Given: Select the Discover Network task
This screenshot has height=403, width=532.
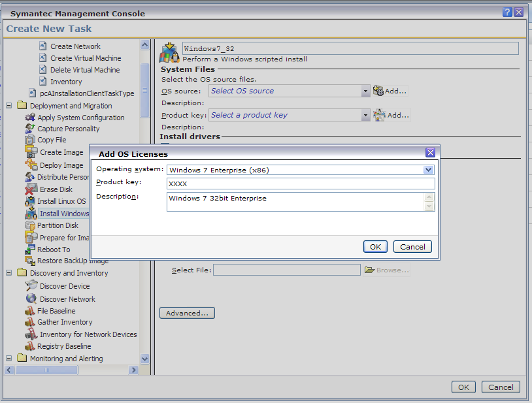Looking at the screenshot, I should (67, 299).
